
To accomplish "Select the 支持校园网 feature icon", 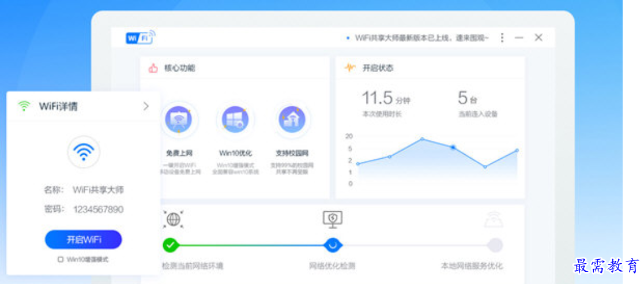I will [x=292, y=119].
